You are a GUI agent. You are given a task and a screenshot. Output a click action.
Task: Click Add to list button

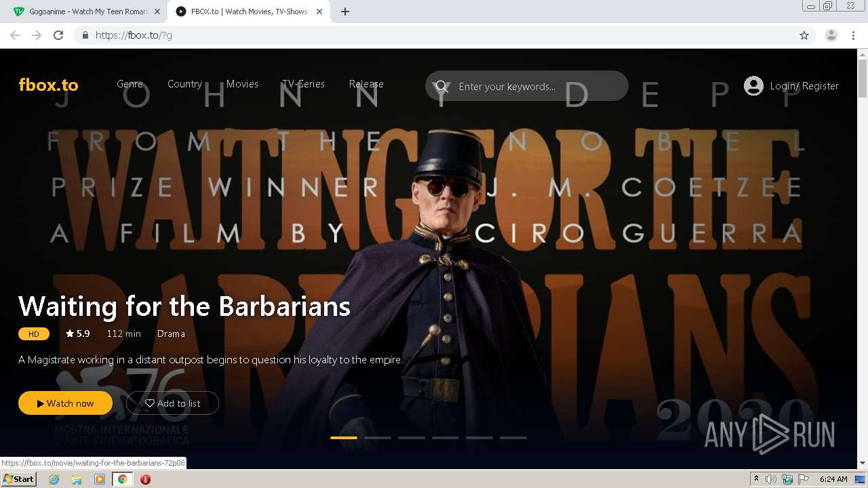coord(172,403)
